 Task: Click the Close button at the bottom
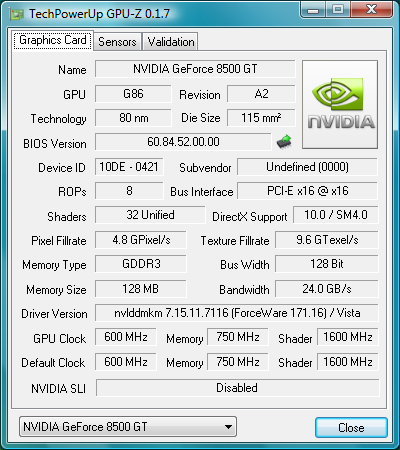click(x=351, y=427)
